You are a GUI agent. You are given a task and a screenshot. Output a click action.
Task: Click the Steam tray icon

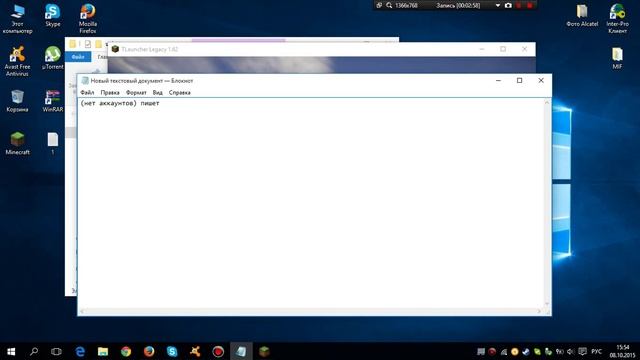[x=526, y=351]
